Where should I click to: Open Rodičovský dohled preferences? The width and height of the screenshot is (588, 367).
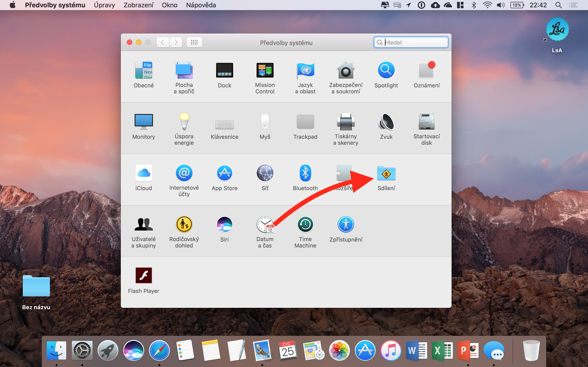[x=184, y=225]
